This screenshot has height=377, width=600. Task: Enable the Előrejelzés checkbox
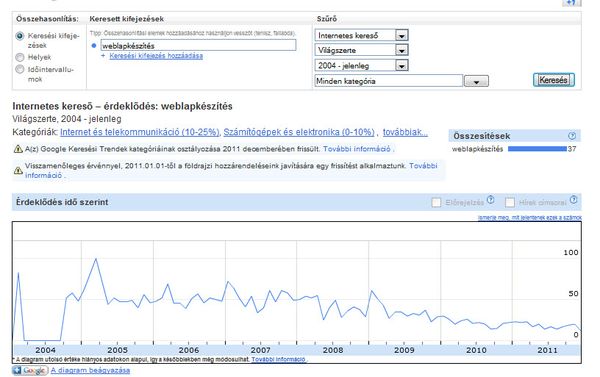click(x=436, y=202)
